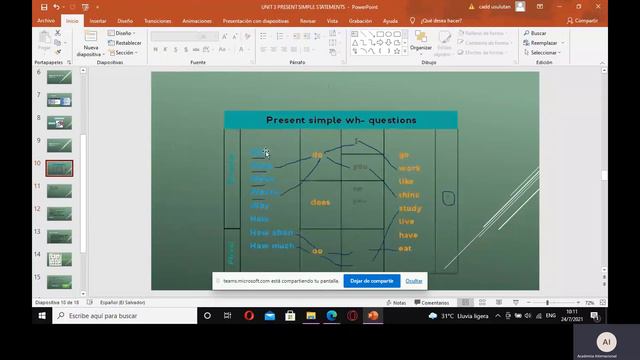The image size is (640, 360).
Task: Open the Archivo menu
Action: [x=46, y=20]
